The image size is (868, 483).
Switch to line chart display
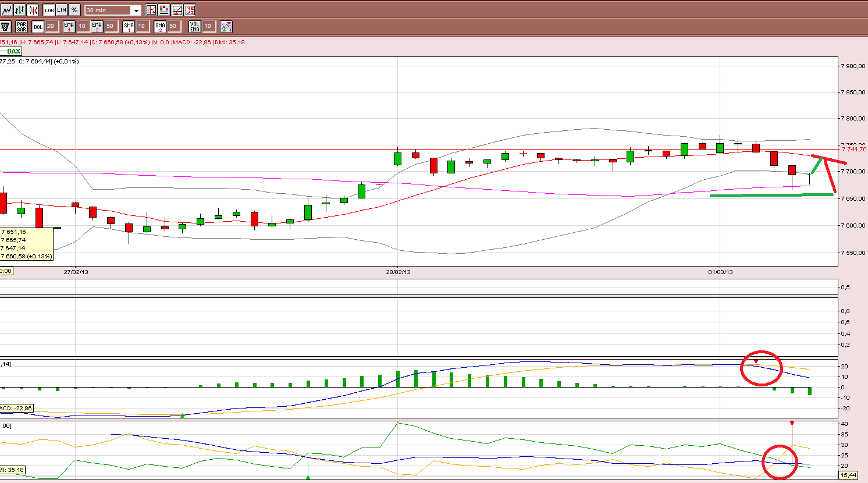(x=7, y=10)
